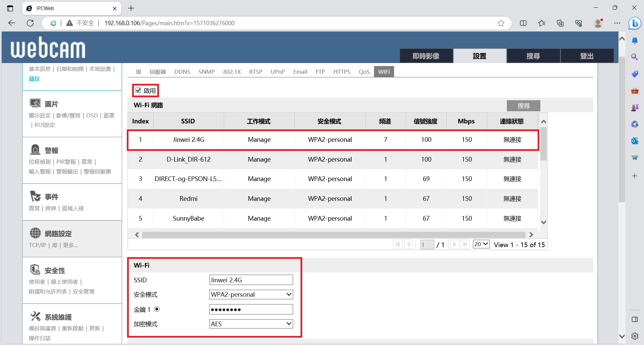
Task: Click the browser back arrow
Action: (x=12, y=23)
